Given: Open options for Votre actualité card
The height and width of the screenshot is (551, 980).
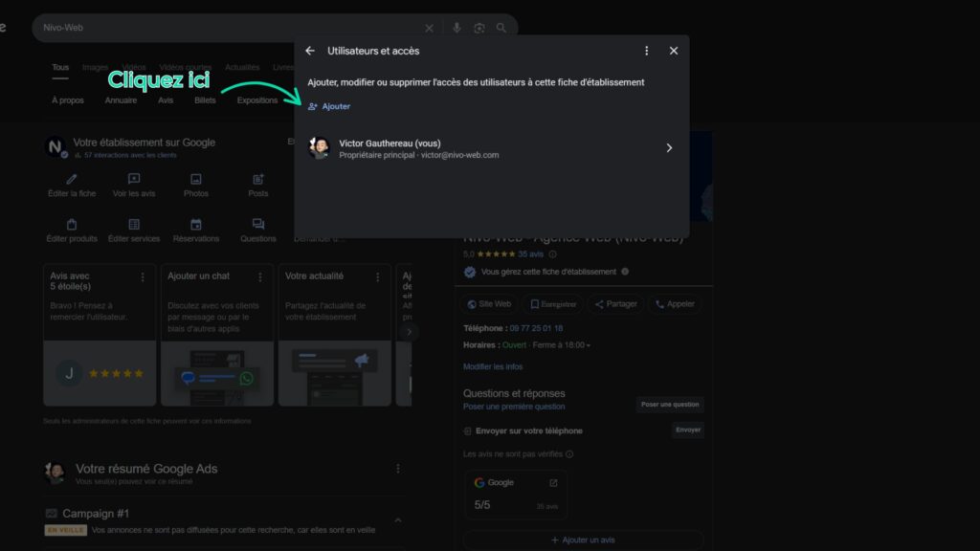Looking at the screenshot, I should pos(377,276).
